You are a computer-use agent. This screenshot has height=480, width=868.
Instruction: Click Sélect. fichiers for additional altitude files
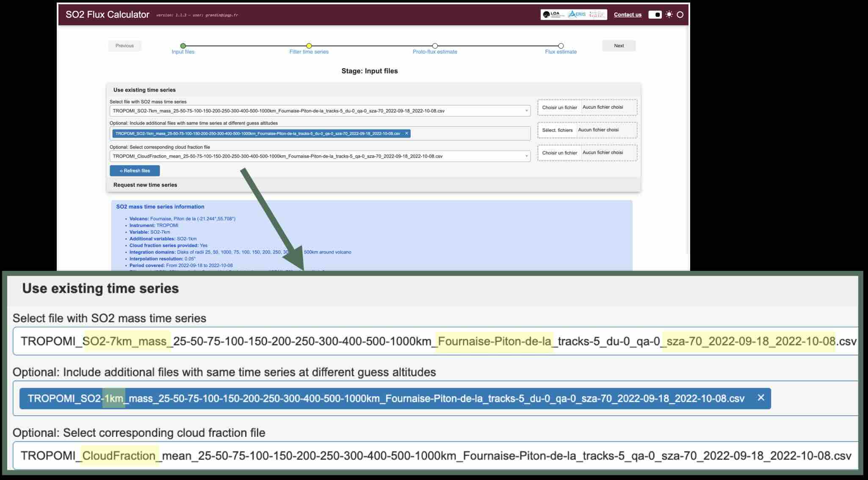coord(557,130)
